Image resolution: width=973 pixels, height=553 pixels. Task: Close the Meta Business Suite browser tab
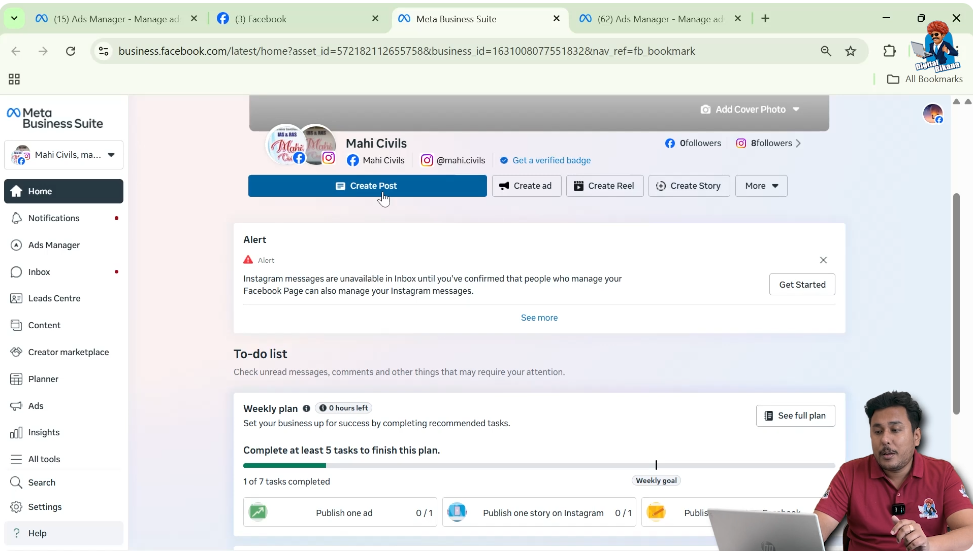(557, 19)
